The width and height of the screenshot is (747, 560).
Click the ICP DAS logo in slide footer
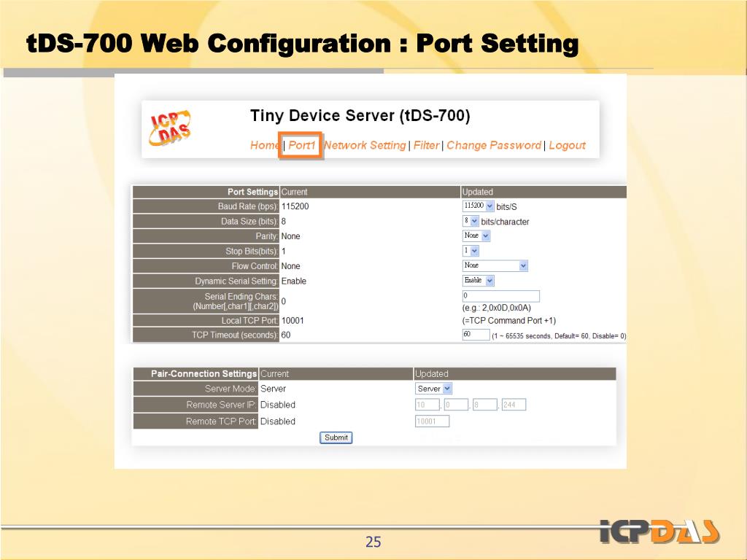(659, 531)
